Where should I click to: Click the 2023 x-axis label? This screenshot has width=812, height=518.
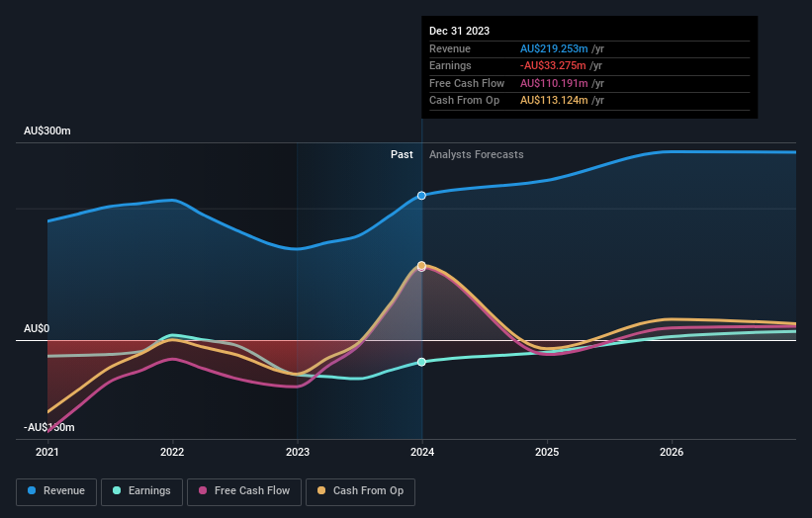click(x=298, y=452)
